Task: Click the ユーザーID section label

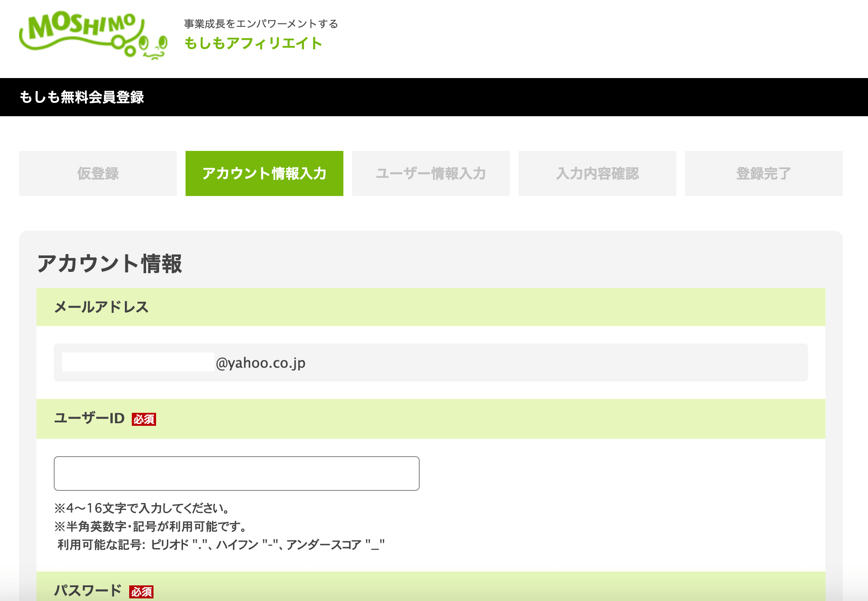Action: [89, 418]
